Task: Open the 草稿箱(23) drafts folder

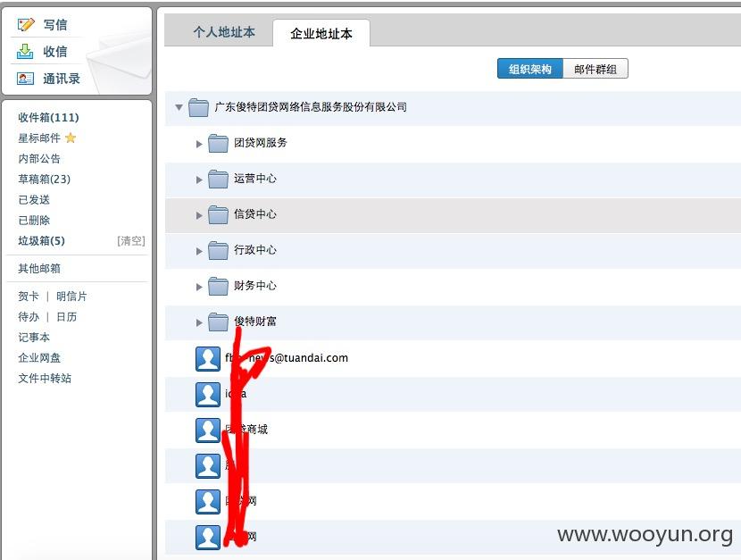Action: point(45,180)
